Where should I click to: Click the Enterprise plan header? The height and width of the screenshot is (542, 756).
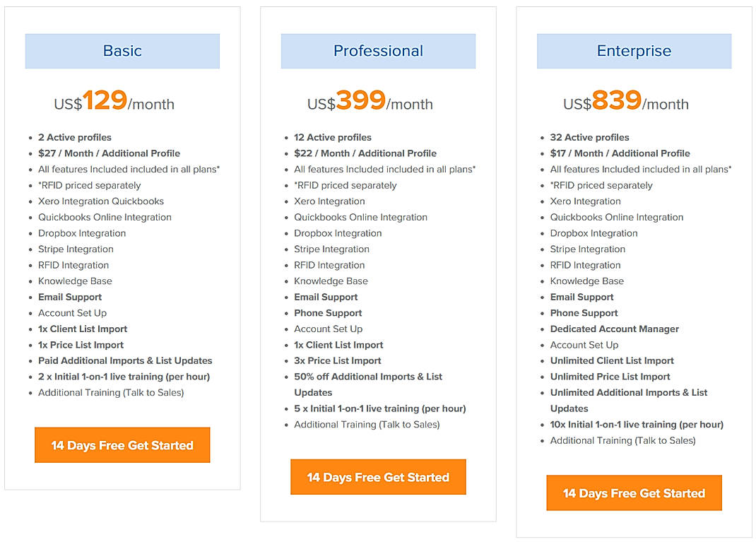click(634, 51)
